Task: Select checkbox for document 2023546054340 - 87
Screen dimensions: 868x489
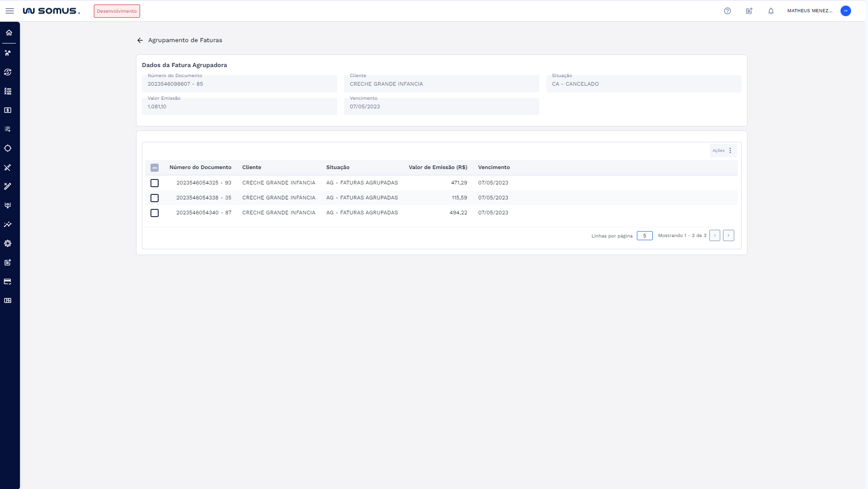Action: coord(155,213)
